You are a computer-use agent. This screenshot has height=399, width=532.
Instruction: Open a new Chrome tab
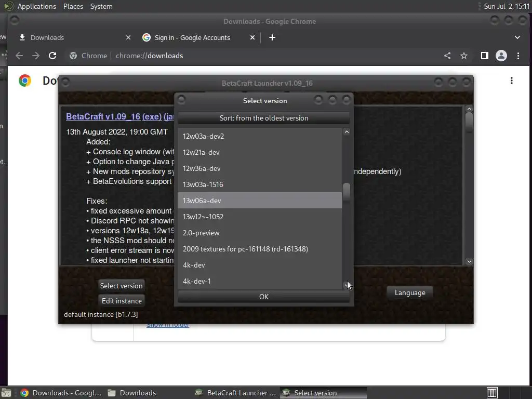(x=272, y=37)
